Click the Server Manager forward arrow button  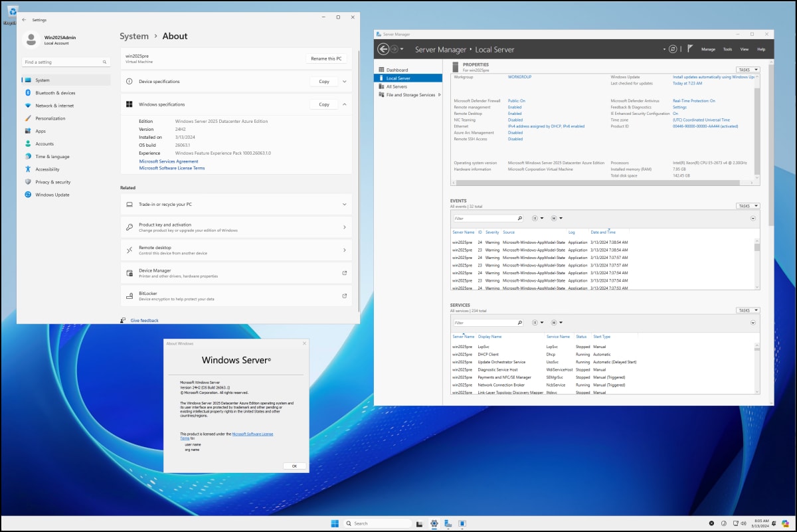tap(394, 49)
